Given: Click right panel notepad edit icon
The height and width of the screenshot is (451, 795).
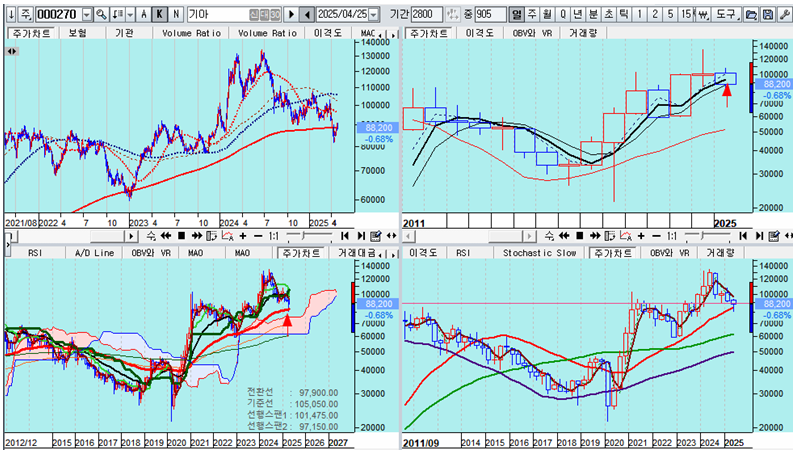Looking at the screenshot, I should [x=774, y=236].
